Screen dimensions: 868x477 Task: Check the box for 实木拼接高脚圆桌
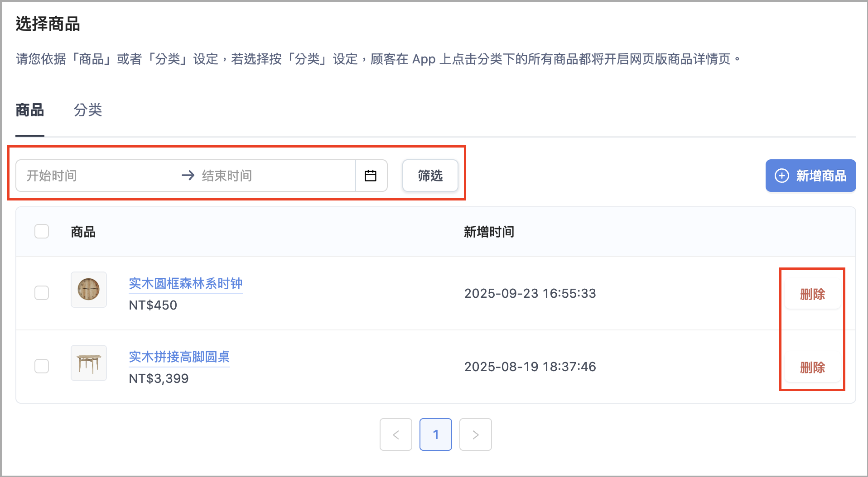pos(42,366)
